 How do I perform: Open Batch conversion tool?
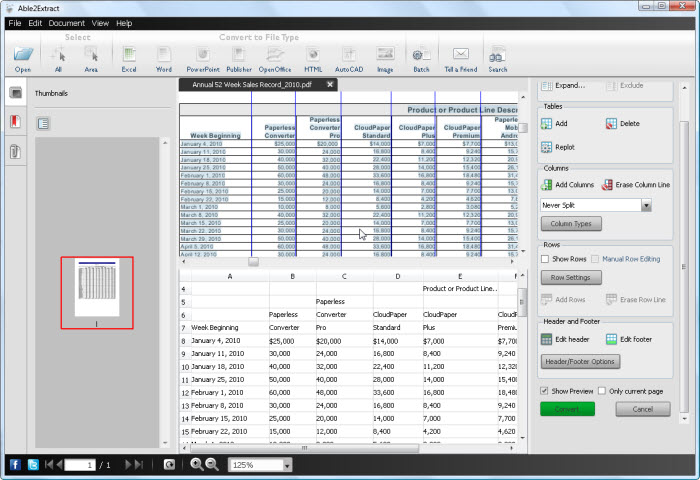coord(421,55)
